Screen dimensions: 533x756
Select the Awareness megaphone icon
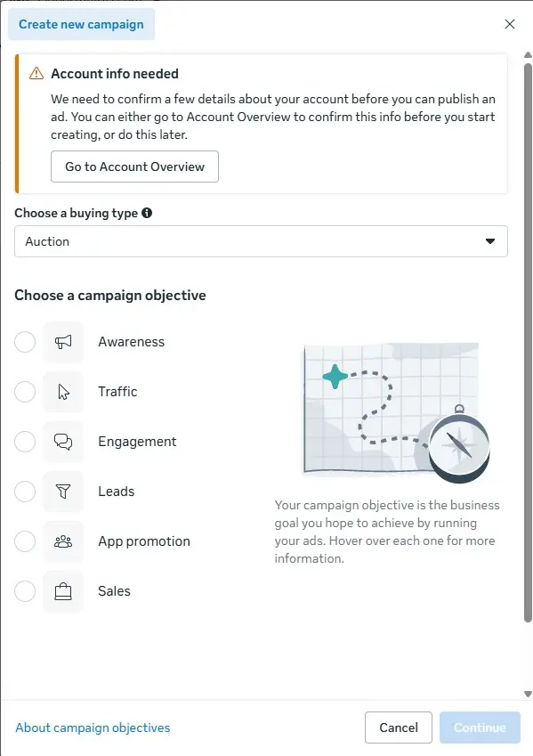tap(63, 342)
